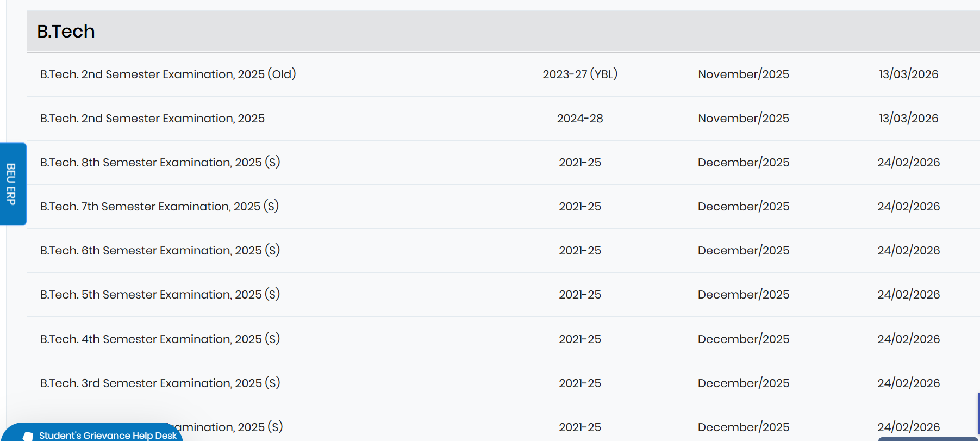Click the 2024-28 session cell

[580, 119]
